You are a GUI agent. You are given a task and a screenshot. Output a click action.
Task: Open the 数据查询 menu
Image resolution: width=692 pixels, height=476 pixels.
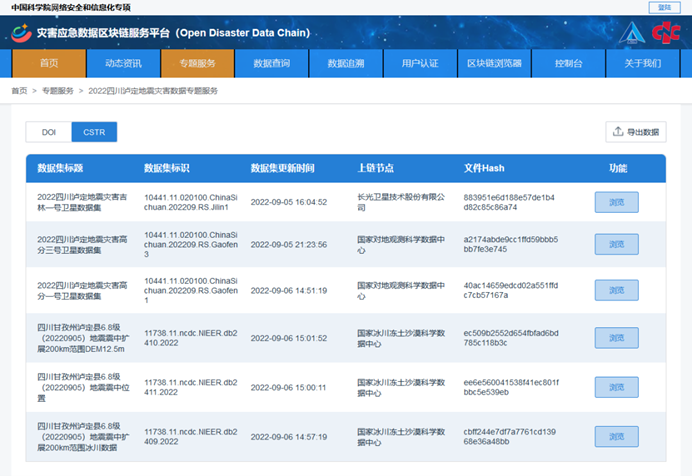[x=271, y=64]
